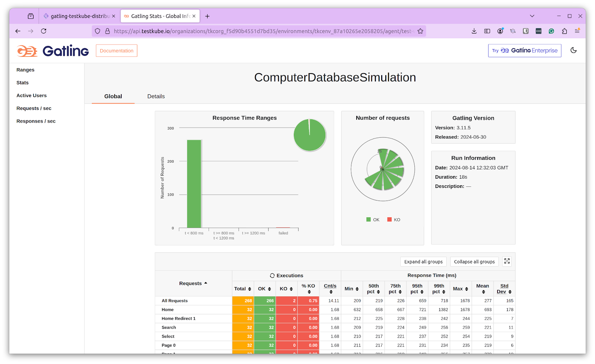Open the extensions puzzle icon
The width and height of the screenshot is (595, 364).
coord(564,31)
